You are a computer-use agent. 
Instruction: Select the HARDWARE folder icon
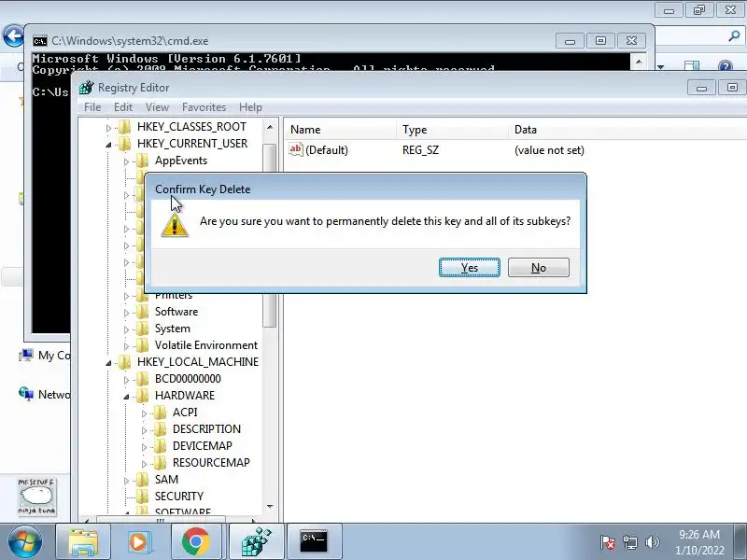142,395
